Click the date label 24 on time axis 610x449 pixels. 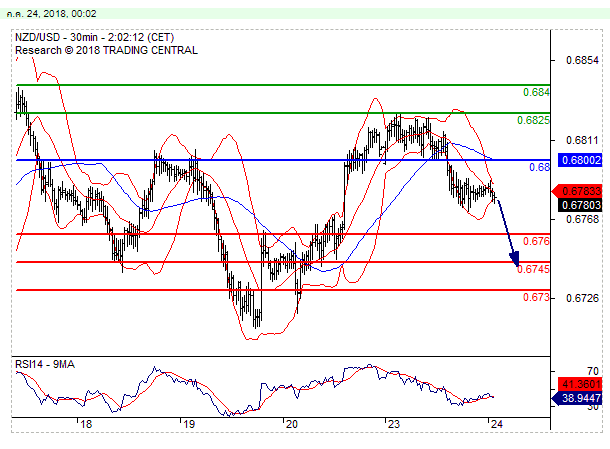[496, 424]
